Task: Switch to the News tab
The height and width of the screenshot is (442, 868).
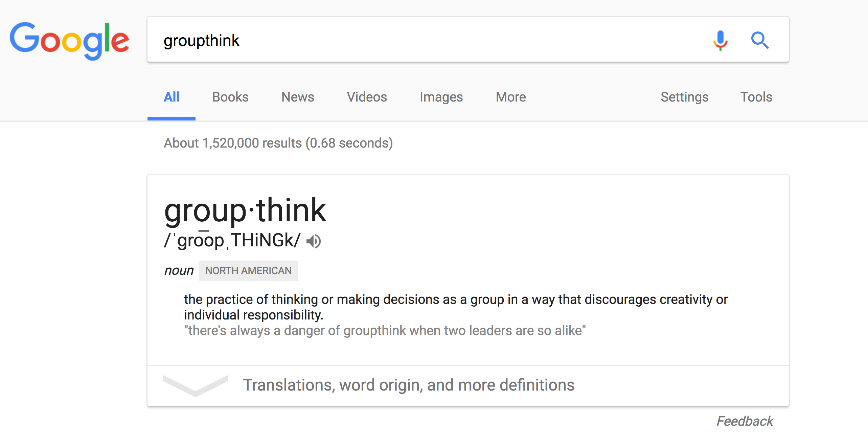Action: [298, 97]
